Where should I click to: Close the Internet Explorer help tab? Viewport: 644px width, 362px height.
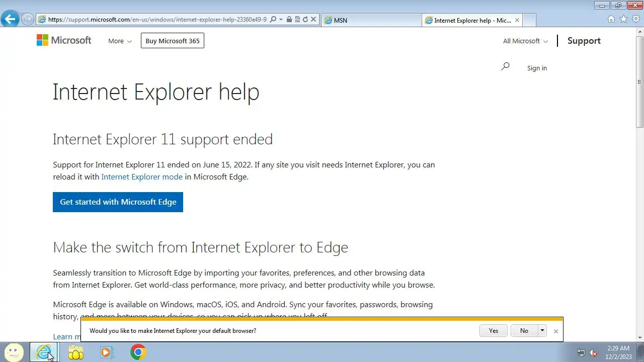tap(517, 20)
